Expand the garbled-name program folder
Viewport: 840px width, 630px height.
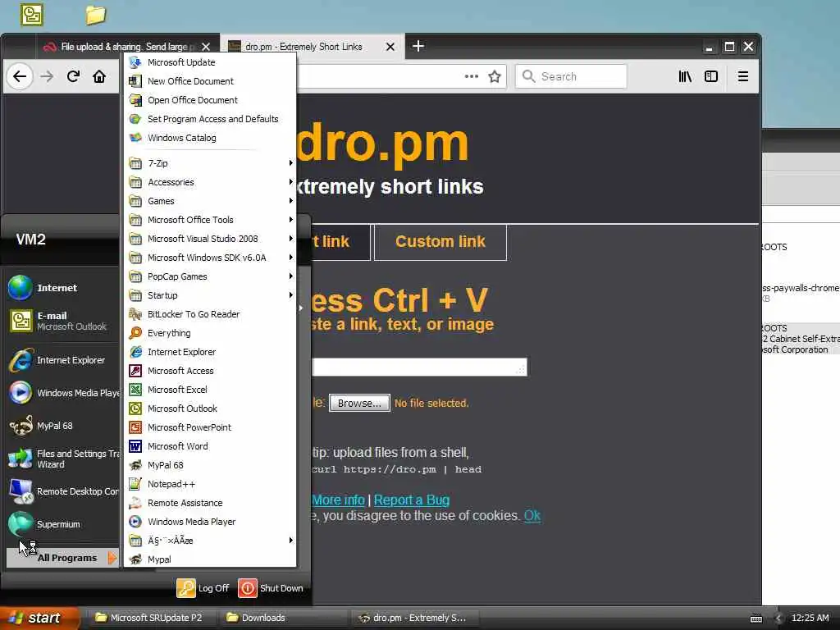[x=210, y=541]
